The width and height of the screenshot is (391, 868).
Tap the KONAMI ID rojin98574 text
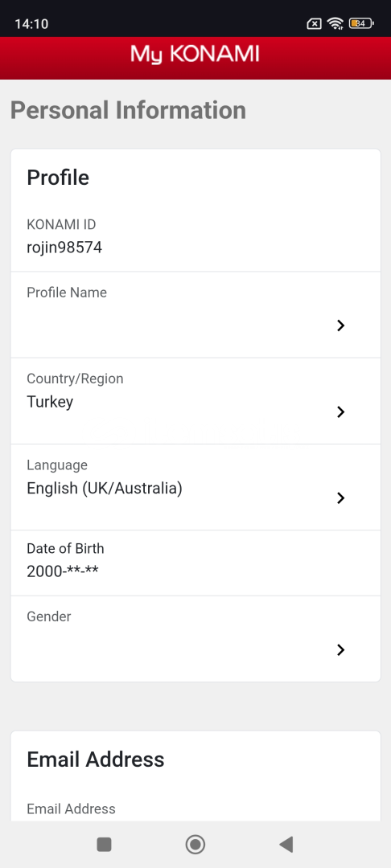[64, 248]
